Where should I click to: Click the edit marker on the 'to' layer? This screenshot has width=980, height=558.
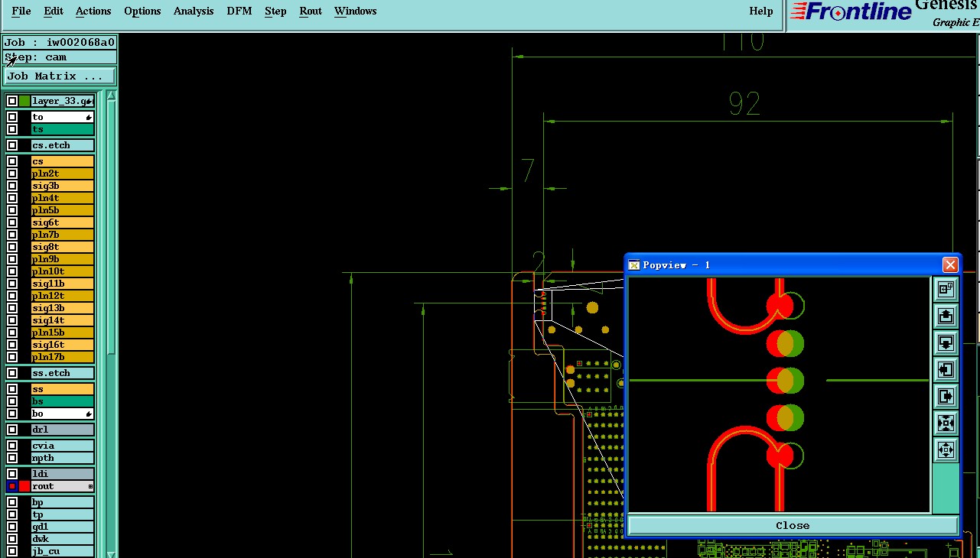89,117
